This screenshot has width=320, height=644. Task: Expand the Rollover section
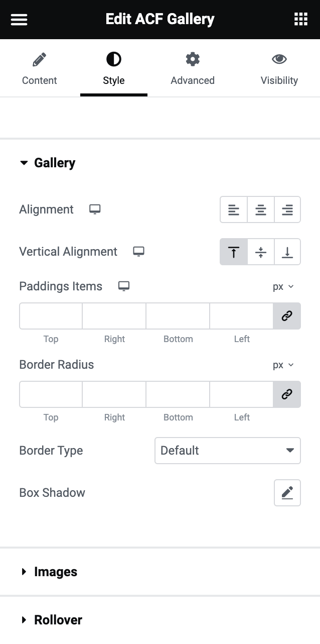(58, 620)
